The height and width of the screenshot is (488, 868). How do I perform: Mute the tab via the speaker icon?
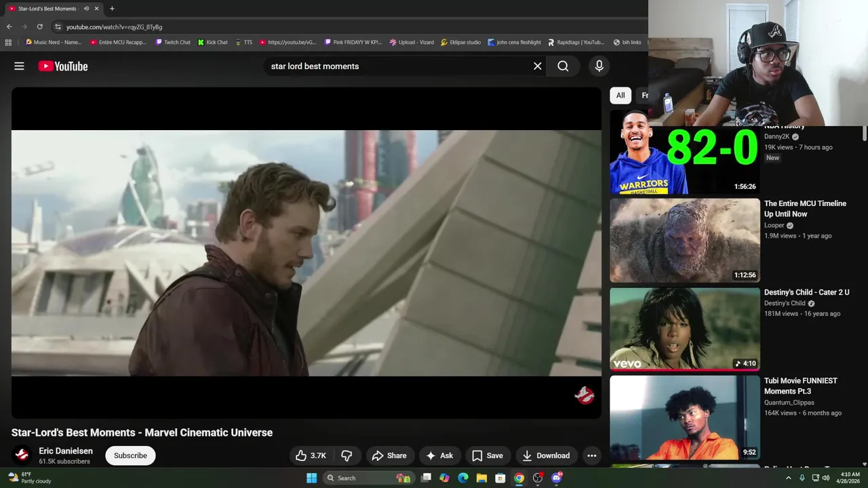click(x=86, y=9)
